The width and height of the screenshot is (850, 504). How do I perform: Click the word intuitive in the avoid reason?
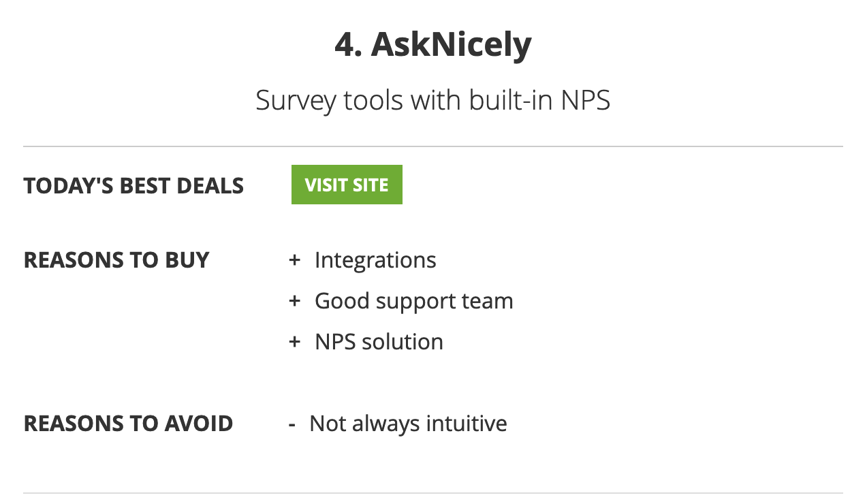(467, 424)
